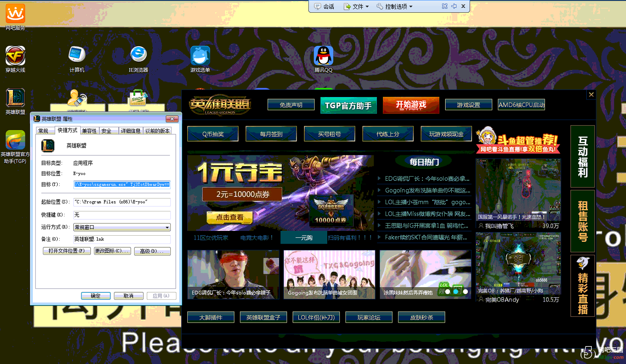
Task: Switch to the 兼容性 tab
Action: 89,131
